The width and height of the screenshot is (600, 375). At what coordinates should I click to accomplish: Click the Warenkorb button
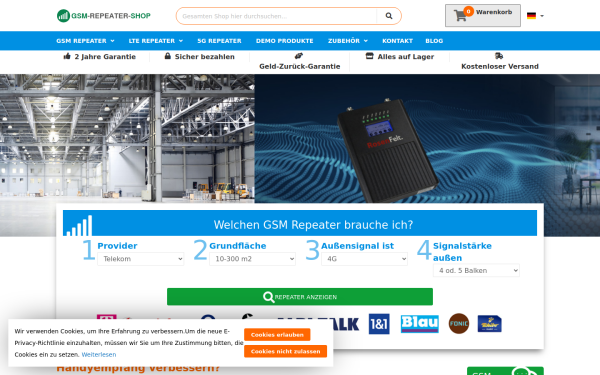click(x=483, y=16)
